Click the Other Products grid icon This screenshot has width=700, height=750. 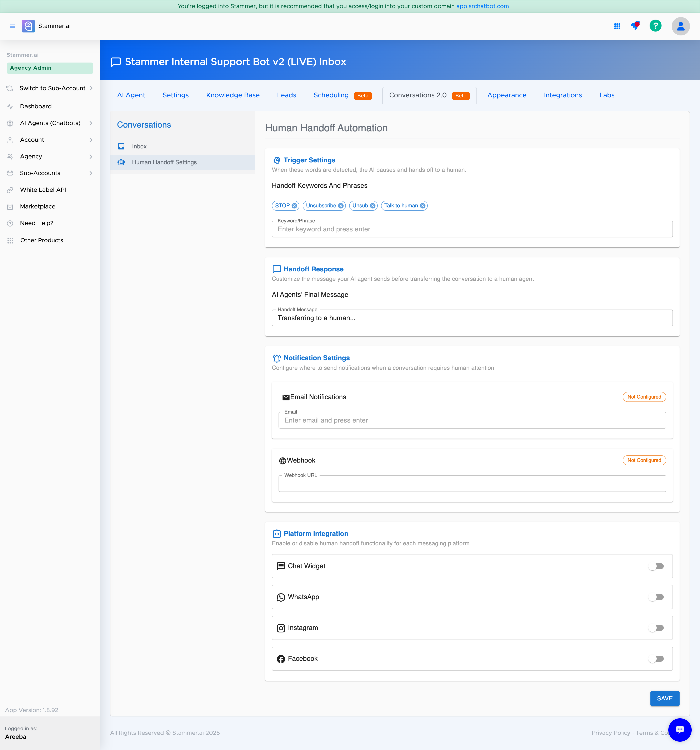(11, 240)
